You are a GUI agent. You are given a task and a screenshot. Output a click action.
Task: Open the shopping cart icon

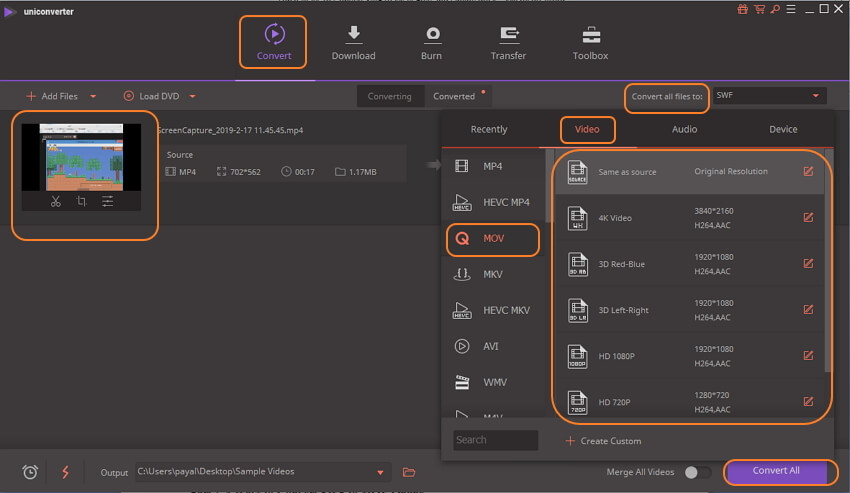coord(759,9)
